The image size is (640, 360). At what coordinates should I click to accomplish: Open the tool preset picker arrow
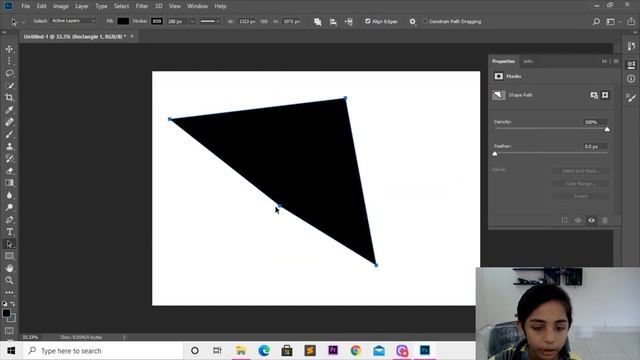pos(23,22)
